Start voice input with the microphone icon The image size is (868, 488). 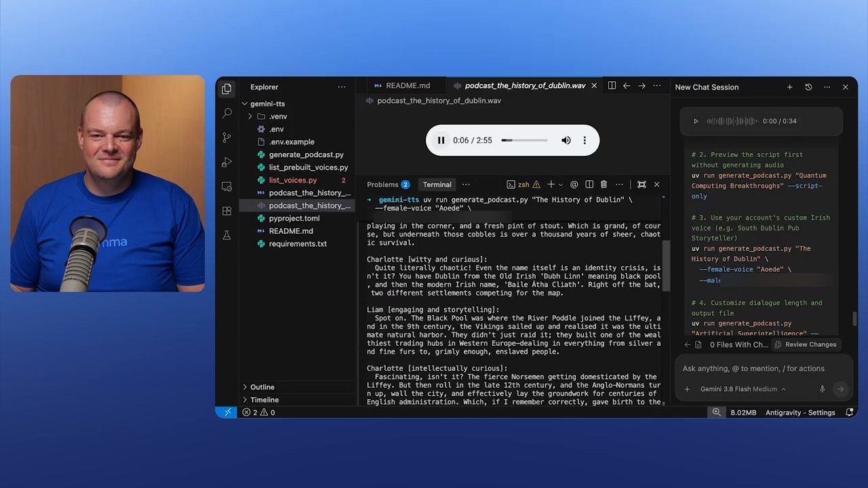822,389
